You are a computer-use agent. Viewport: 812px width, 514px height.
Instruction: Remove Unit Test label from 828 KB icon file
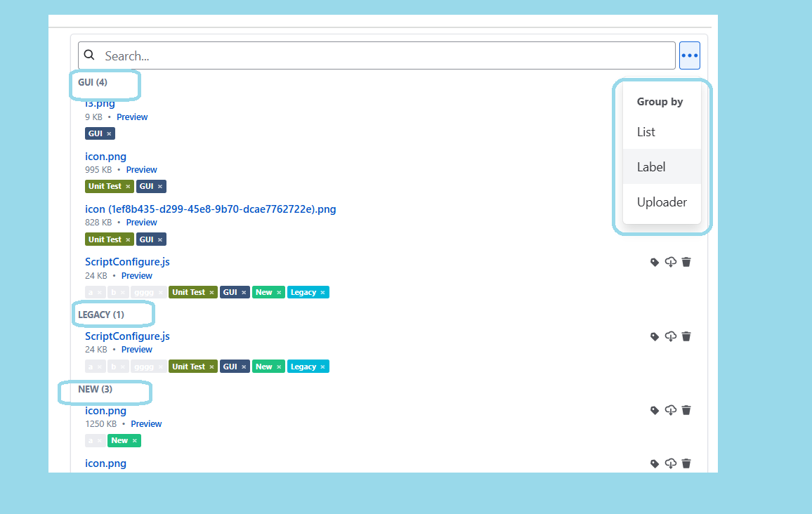pyautogui.click(x=128, y=240)
